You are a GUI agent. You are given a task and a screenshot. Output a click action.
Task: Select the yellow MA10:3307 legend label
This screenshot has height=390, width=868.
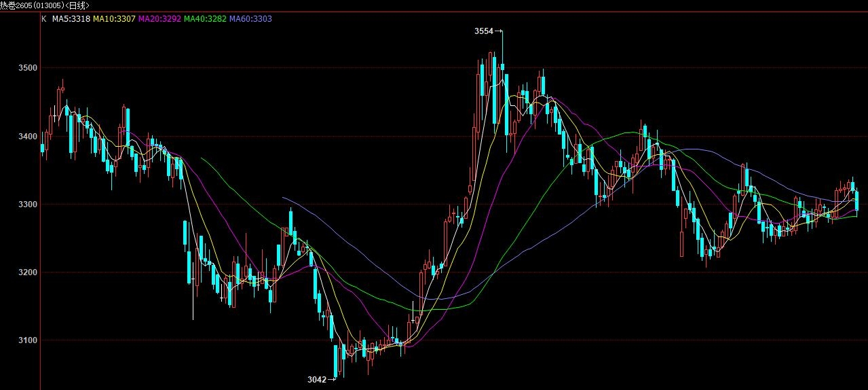click(115, 19)
